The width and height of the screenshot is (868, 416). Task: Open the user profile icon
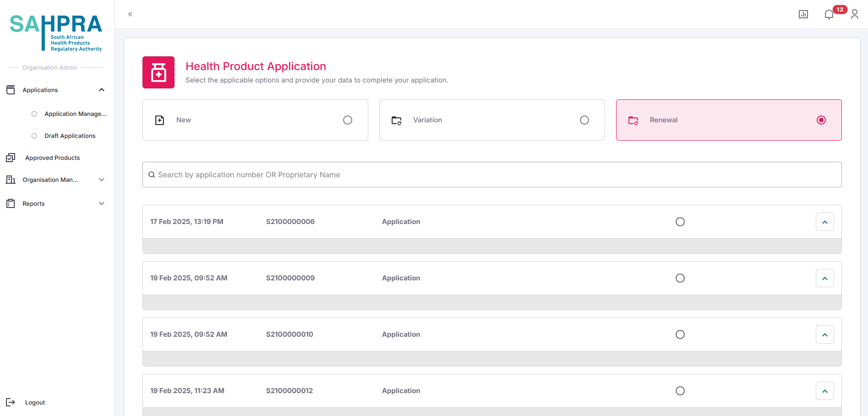pos(854,15)
